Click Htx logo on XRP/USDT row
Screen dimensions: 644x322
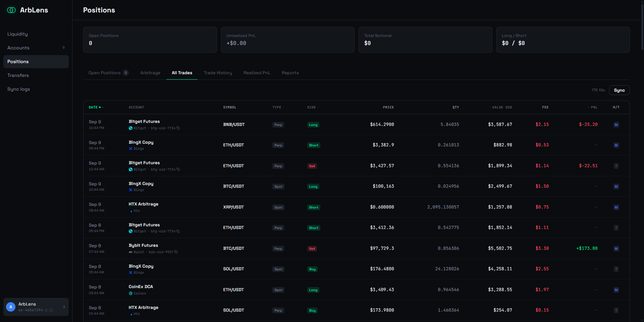tap(131, 211)
